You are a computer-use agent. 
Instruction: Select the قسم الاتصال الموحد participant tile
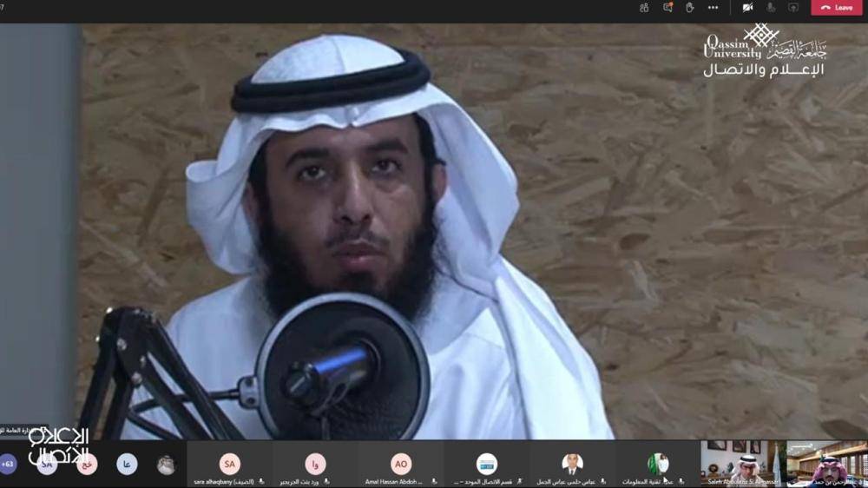click(487, 464)
